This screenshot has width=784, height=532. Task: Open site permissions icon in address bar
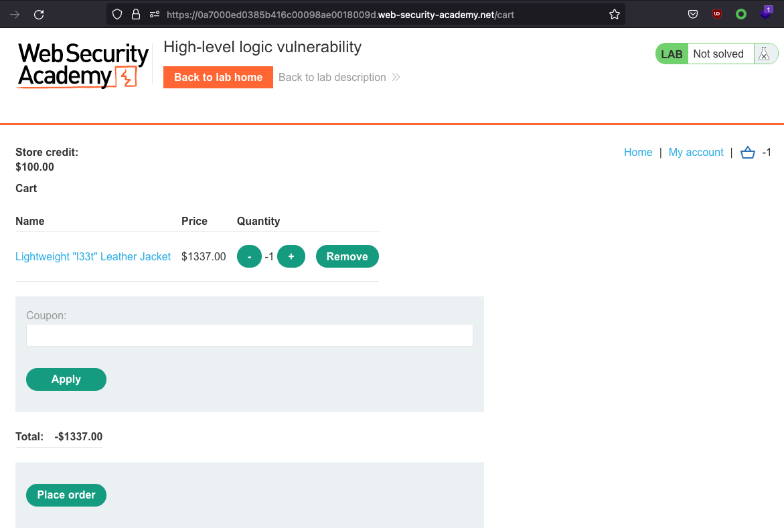pyautogui.click(x=155, y=14)
